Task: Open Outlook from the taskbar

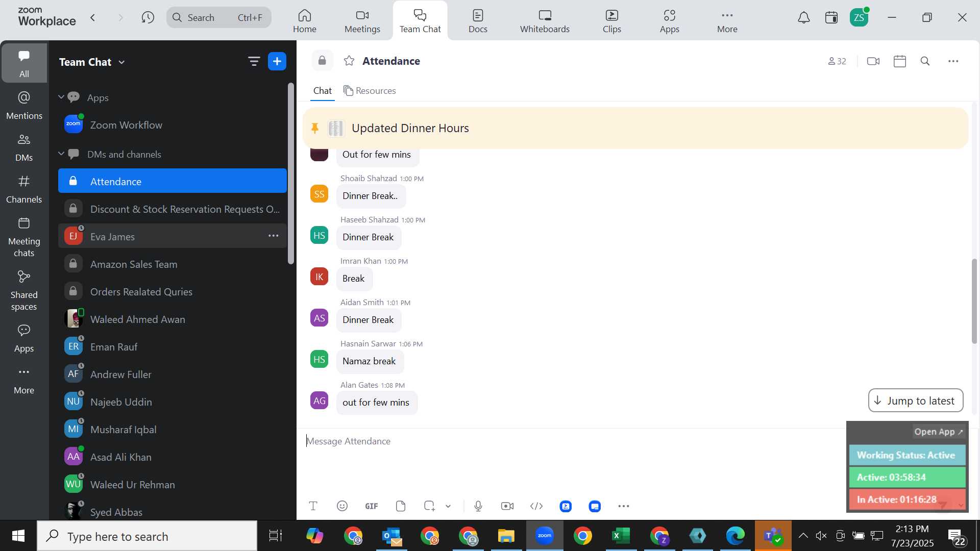Action: tap(392, 536)
